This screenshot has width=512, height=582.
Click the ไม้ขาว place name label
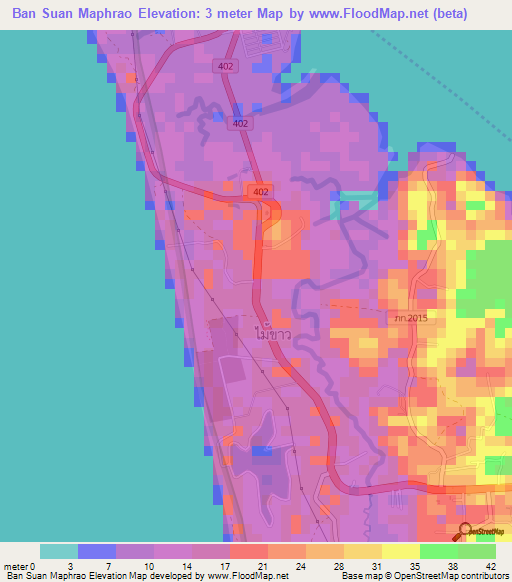(x=273, y=333)
